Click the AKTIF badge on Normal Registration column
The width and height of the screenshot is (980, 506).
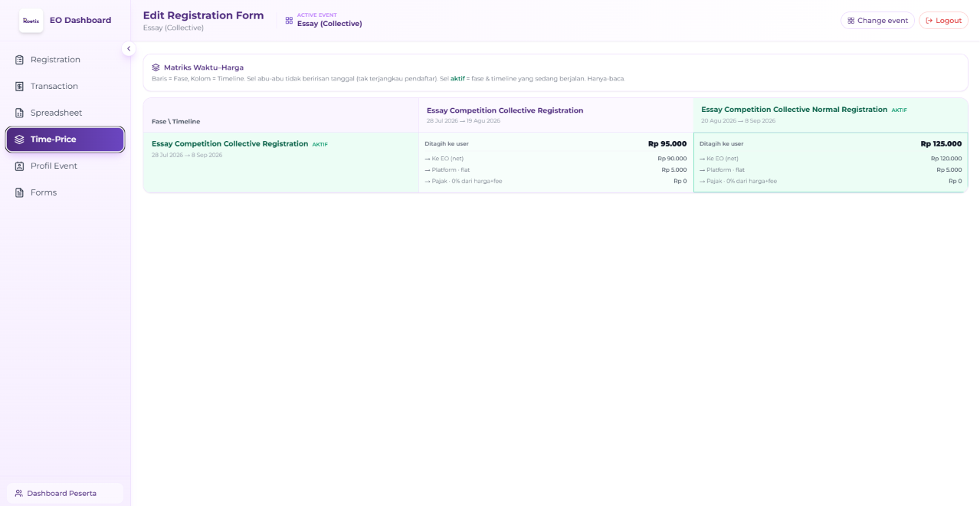[899, 110]
